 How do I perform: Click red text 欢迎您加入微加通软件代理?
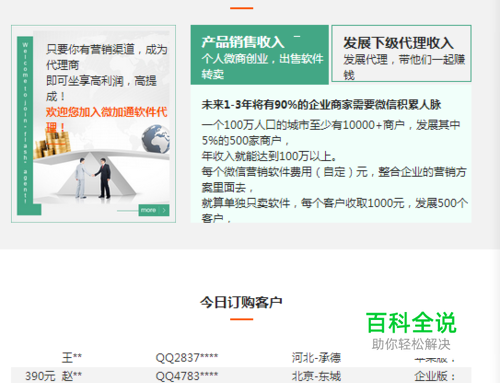(106, 119)
